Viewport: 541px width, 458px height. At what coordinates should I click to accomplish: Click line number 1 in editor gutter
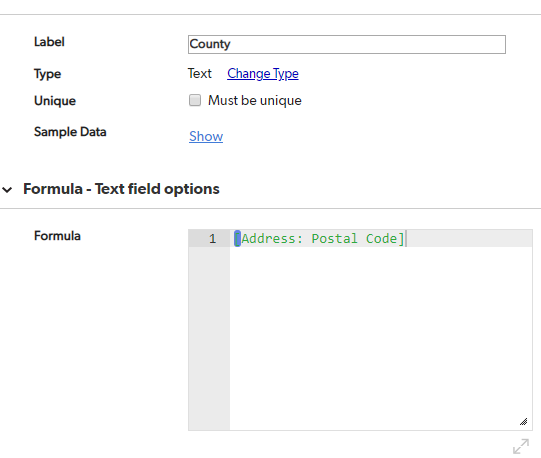(213, 238)
